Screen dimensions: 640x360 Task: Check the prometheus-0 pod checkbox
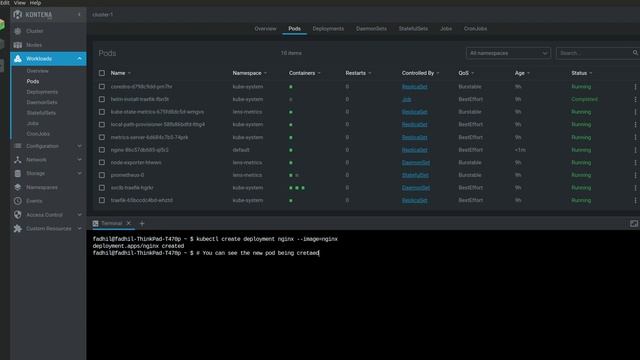[x=102, y=175]
